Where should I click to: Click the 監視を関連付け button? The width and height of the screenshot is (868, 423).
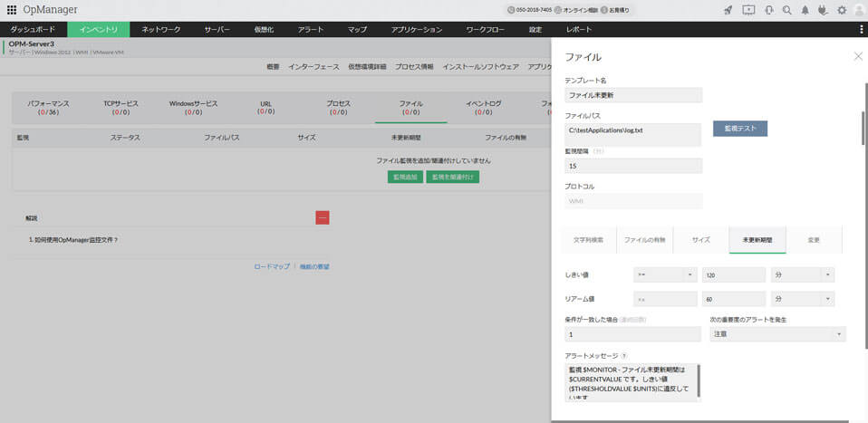pyautogui.click(x=453, y=177)
